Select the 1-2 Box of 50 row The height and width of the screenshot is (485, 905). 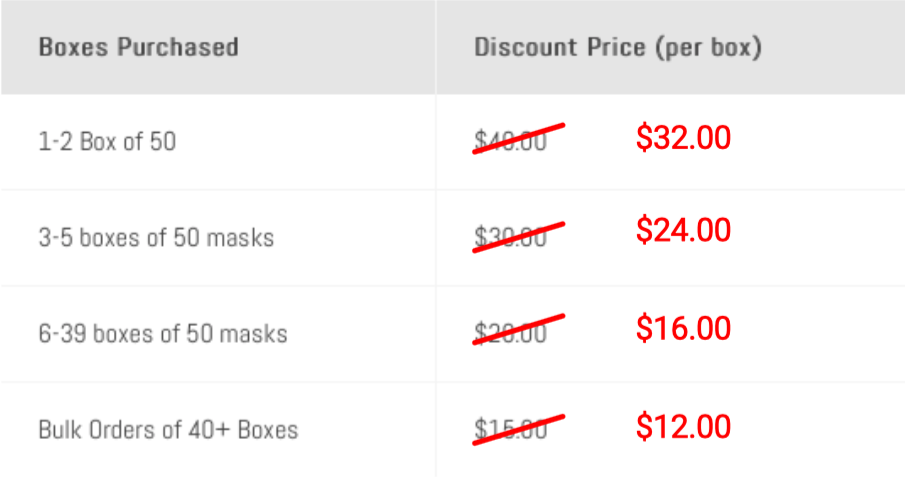tap(452, 141)
